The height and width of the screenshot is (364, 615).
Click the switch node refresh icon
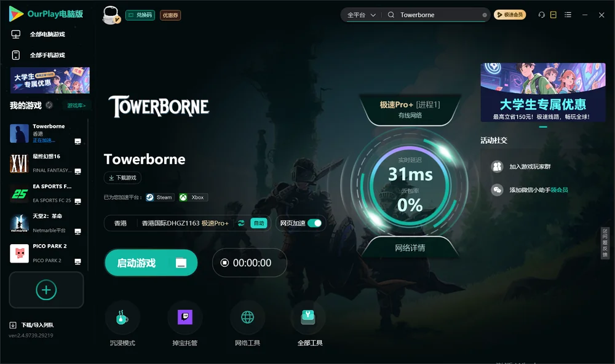(x=241, y=223)
